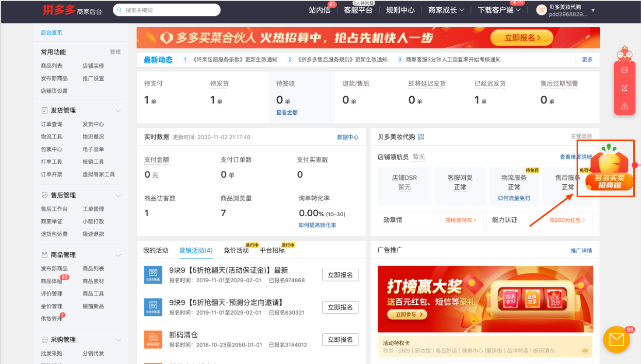The image size is (641, 364).
Task: Click 领200元红包 in 能力认证
Action: (567, 220)
